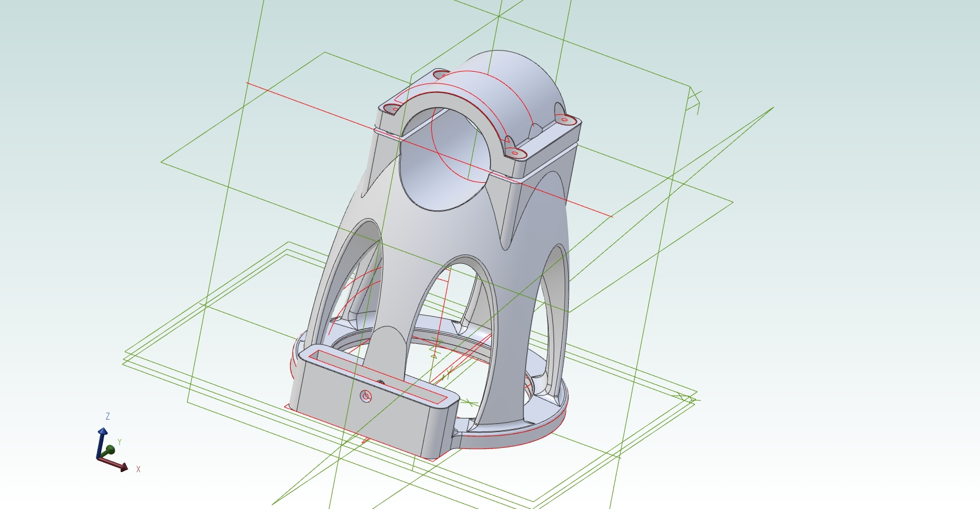
Task: Click the green Y axis ball of triad
Action: pos(109,451)
